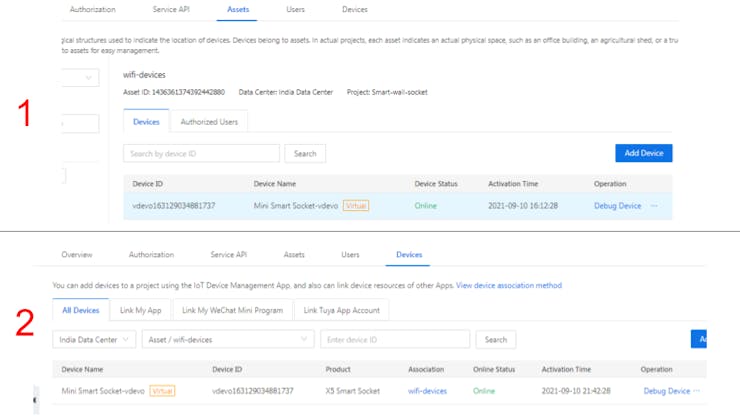
Task: Open View device association method link
Action: click(508, 286)
